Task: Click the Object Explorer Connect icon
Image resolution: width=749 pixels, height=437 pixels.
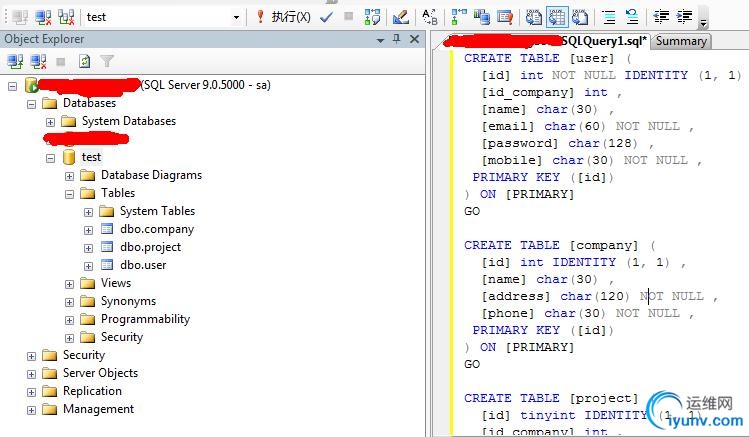Action: [15, 61]
